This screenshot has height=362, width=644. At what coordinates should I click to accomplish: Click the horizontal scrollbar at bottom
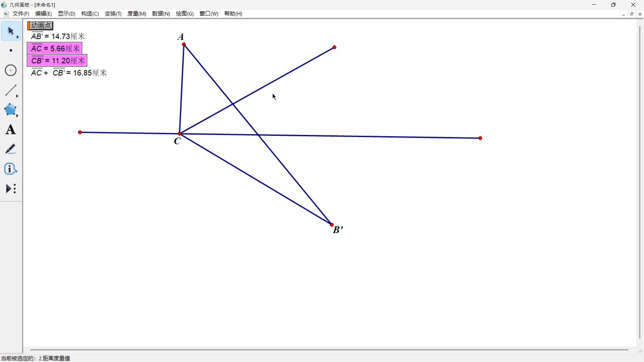point(329,350)
